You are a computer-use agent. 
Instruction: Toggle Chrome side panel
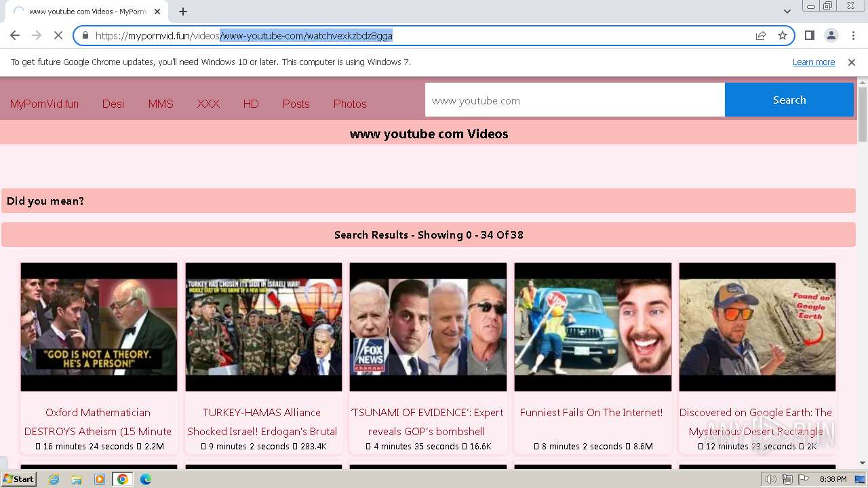tap(810, 35)
